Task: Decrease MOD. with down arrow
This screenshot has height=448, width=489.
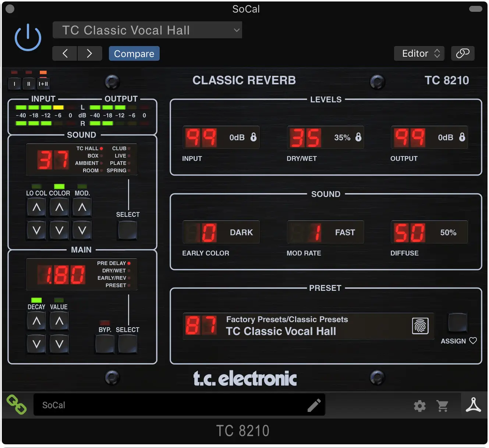Action: pos(82,230)
